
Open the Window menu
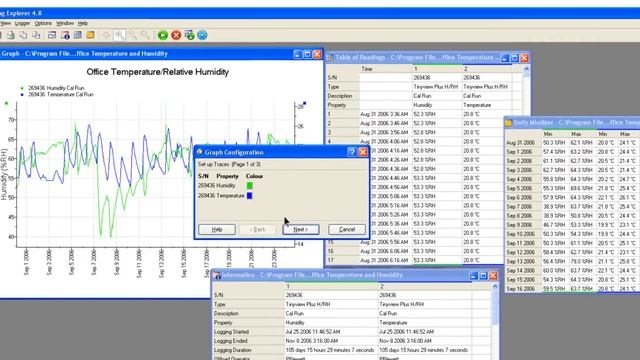[64, 23]
